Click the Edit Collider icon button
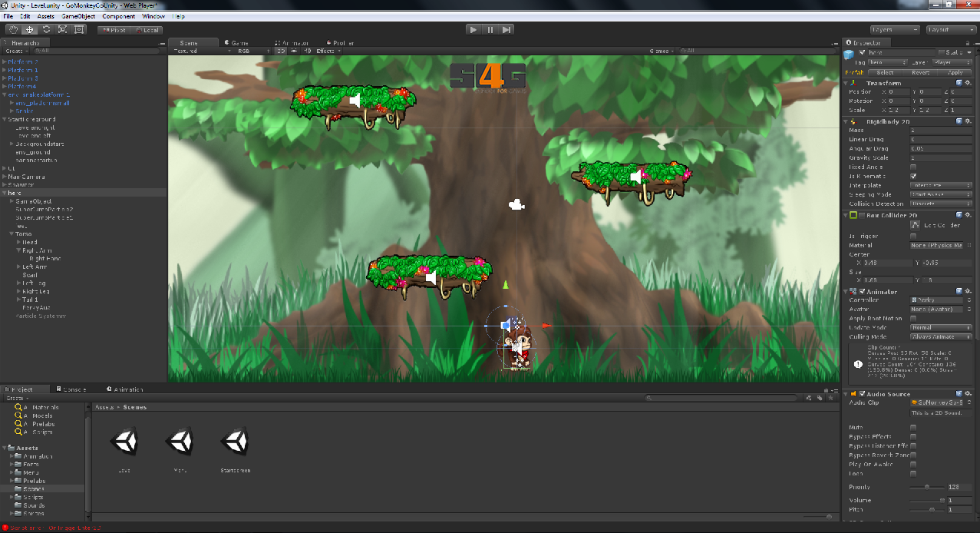The height and width of the screenshot is (533, 980). pos(915,225)
